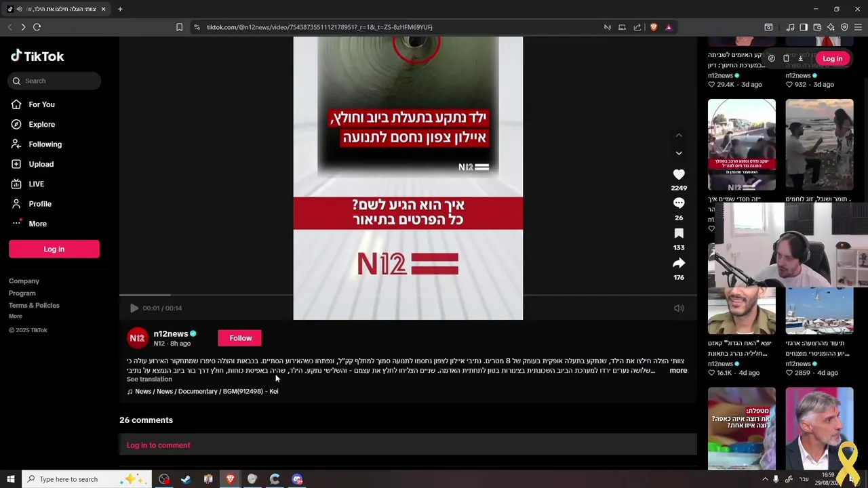Save video with the bookmark icon

[679, 233]
